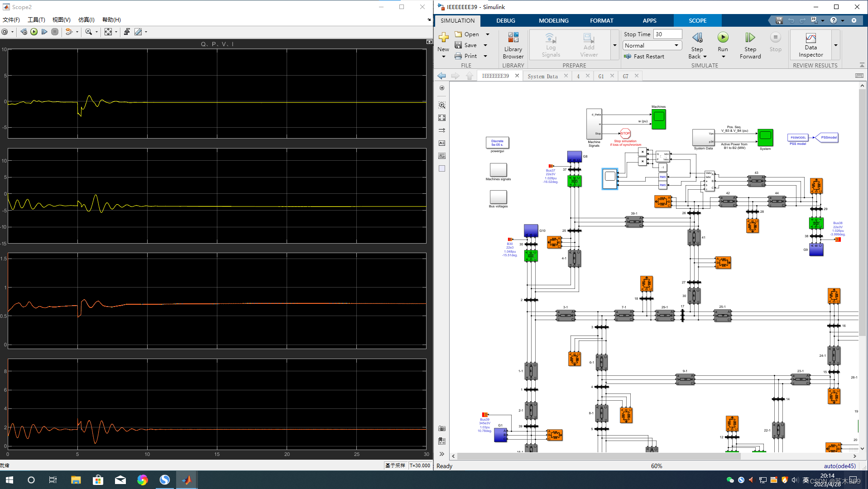The height and width of the screenshot is (489, 868).
Task: Click Scope2 step back icon
Action: (24, 32)
